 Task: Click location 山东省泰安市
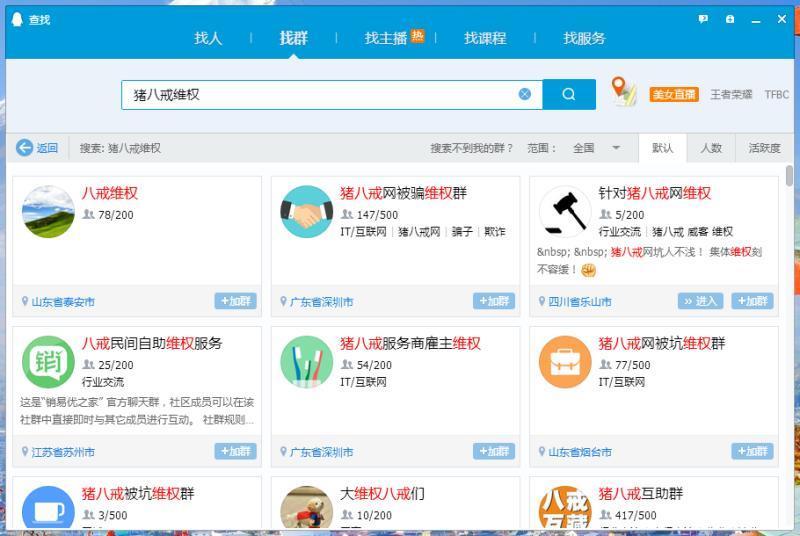coord(63,301)
